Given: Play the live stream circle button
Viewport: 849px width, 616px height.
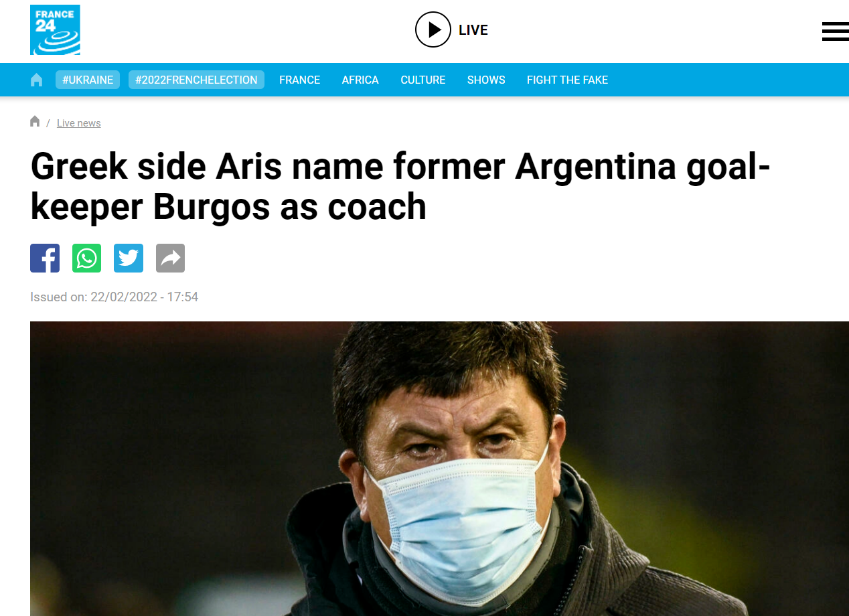Looking at the screenshot, I should click(433, 29).
